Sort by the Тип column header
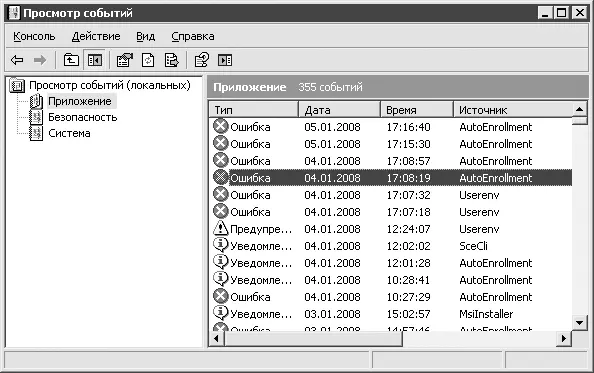Viewport: 594px width, 373px height. pyautogui.click(x=253, y=110)
